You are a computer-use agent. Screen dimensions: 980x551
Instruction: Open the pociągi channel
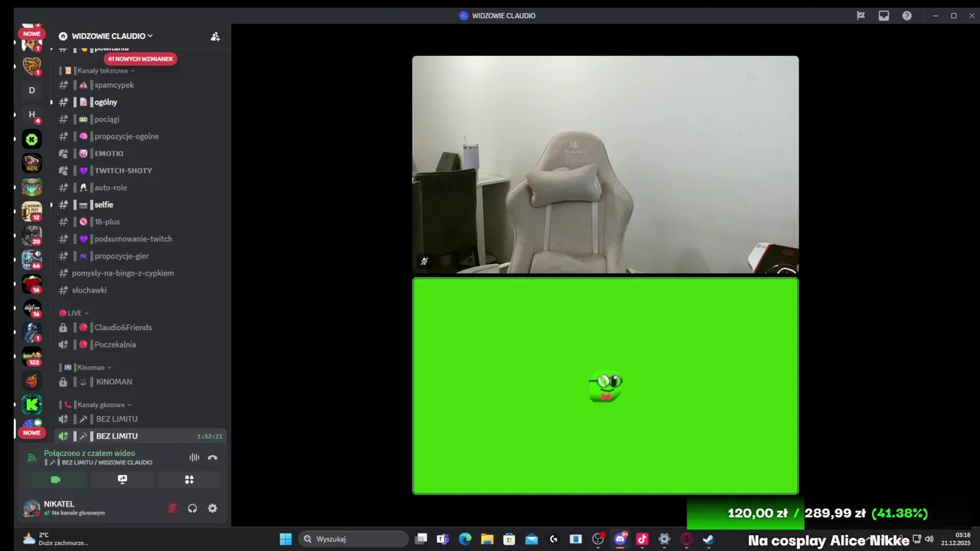(x=141, y=119)
